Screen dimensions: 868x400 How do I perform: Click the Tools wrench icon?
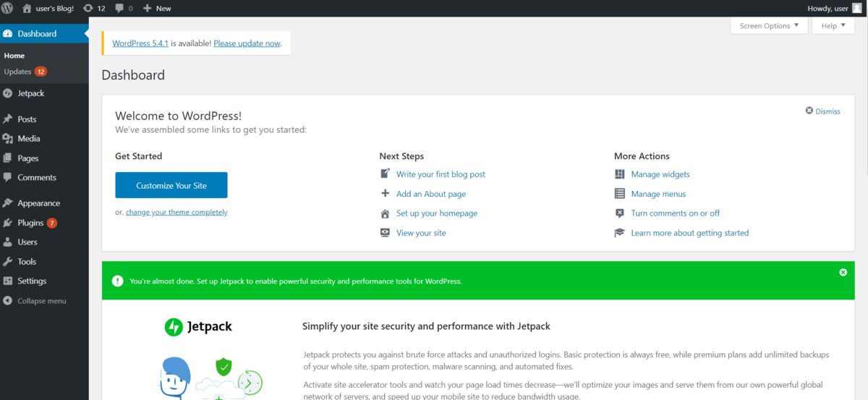click(8, 262)
